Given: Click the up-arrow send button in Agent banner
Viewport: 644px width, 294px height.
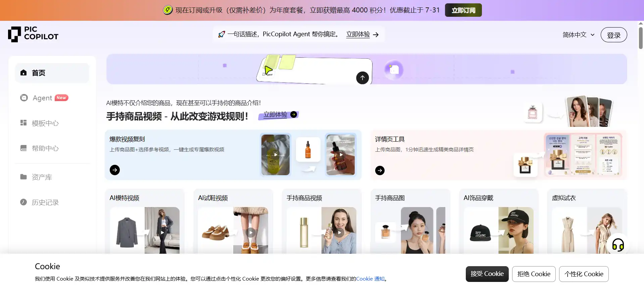Looking at the screenshot, I should [362, 78].
